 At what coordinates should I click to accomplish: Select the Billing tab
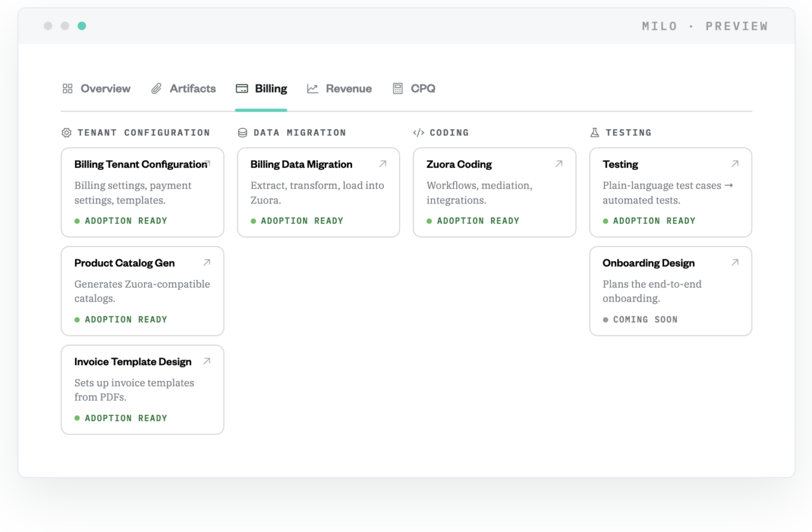tap(261, 89)
